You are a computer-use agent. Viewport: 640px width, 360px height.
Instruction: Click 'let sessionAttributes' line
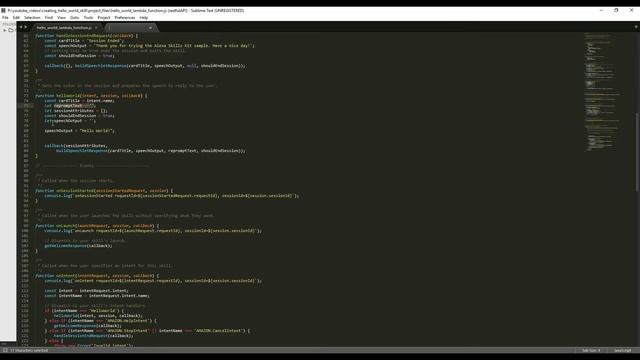coord(76,111)
